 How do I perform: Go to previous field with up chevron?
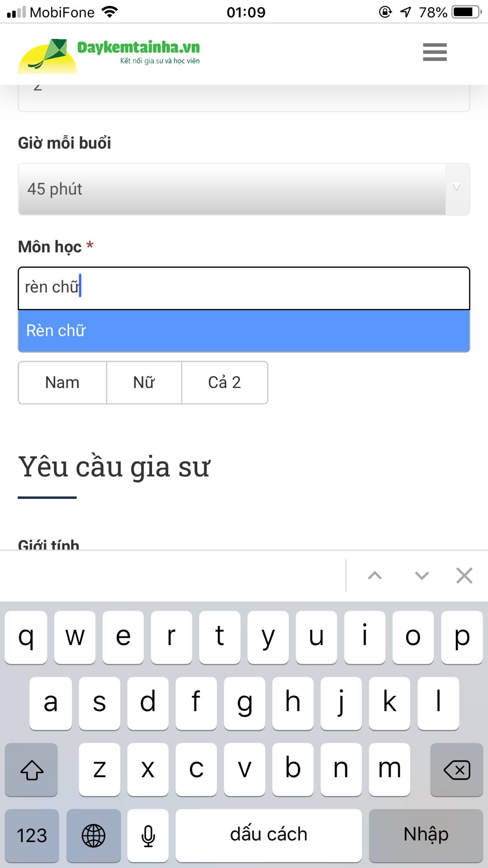click(x=375, y=576)
